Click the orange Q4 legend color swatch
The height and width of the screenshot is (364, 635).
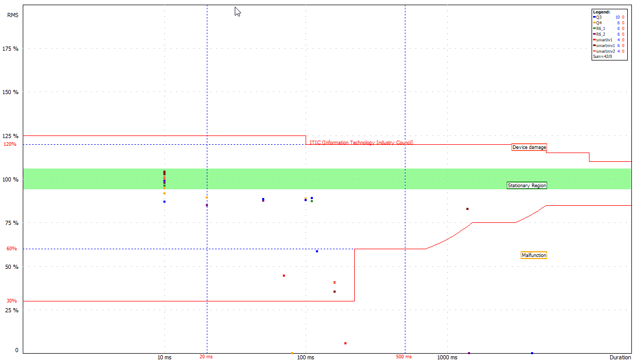tap(594, 23)
